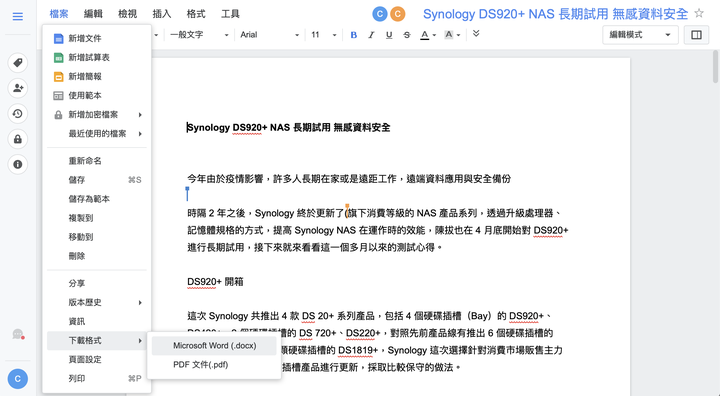The height and width of the screenshot is (396, 720).
Task: Click the font color A button
Action: (425, 35)
